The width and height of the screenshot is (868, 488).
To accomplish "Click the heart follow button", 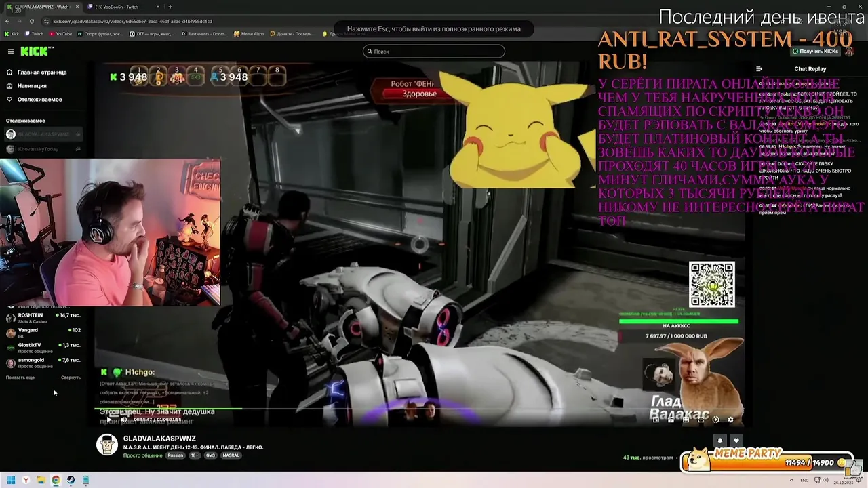I will pyautogui.click(x=736, y=441).
